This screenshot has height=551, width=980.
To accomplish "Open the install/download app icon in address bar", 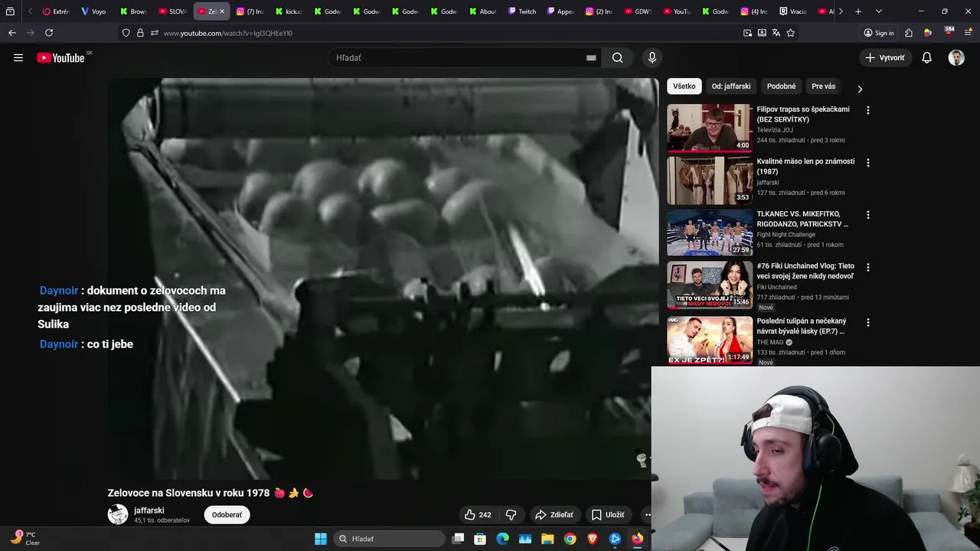I will pos(762,33).
